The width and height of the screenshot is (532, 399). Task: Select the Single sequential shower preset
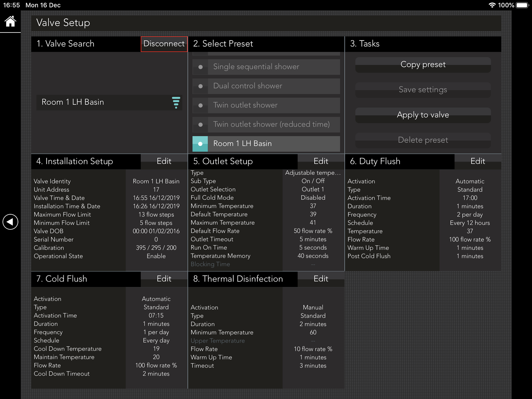point(266,67)
